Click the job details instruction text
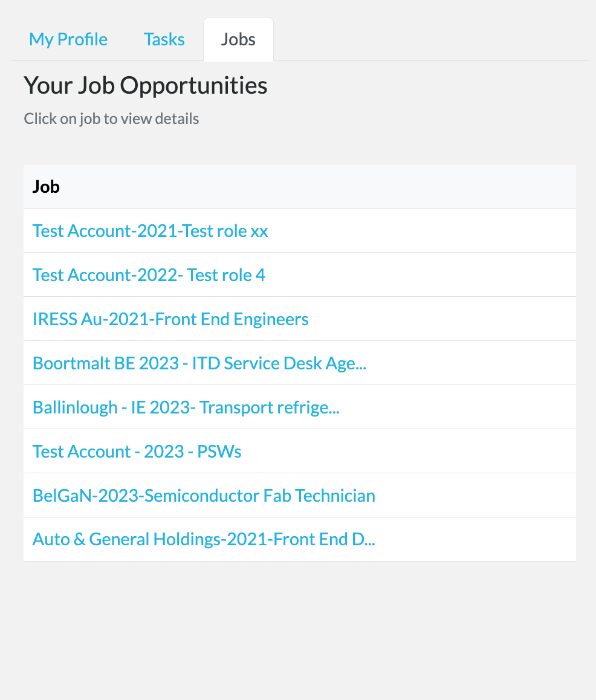Screen dimensions: 596x700 (x=111, y=118)
